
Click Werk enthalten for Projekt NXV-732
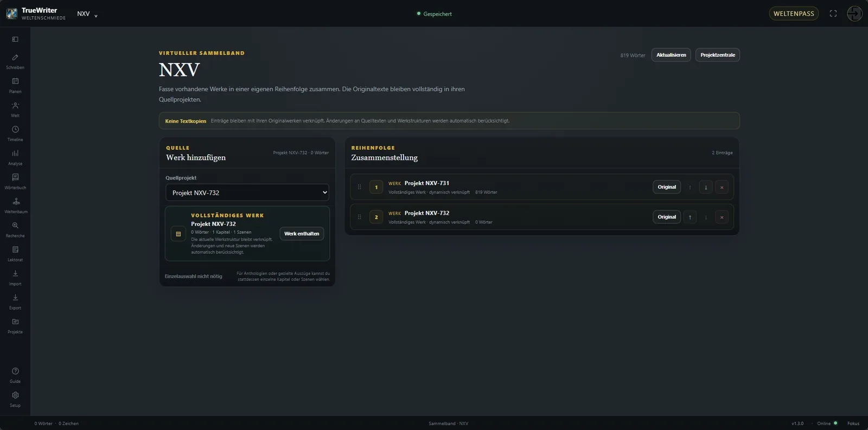pyautogui.click(x=302, y=234)
